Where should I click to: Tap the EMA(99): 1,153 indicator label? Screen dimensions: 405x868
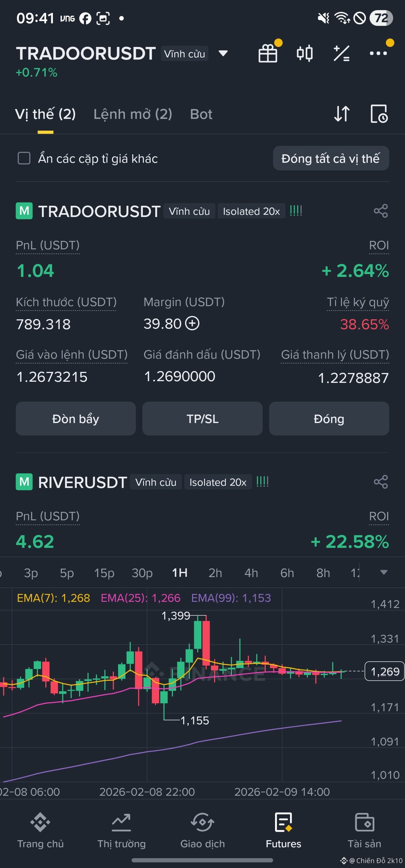coord(231,598)
